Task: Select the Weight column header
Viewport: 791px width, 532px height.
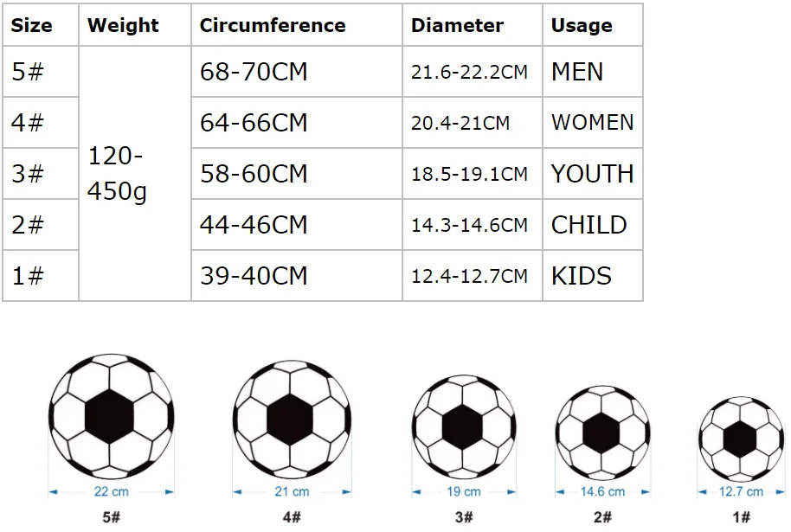Action: pos(124,26)
